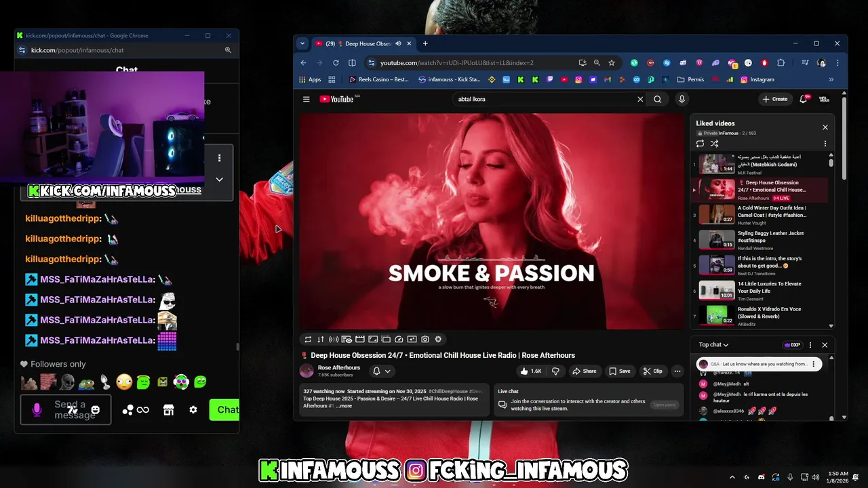Clear the YouTube search box text
The image size is (868, 488).
pos(640,99)
